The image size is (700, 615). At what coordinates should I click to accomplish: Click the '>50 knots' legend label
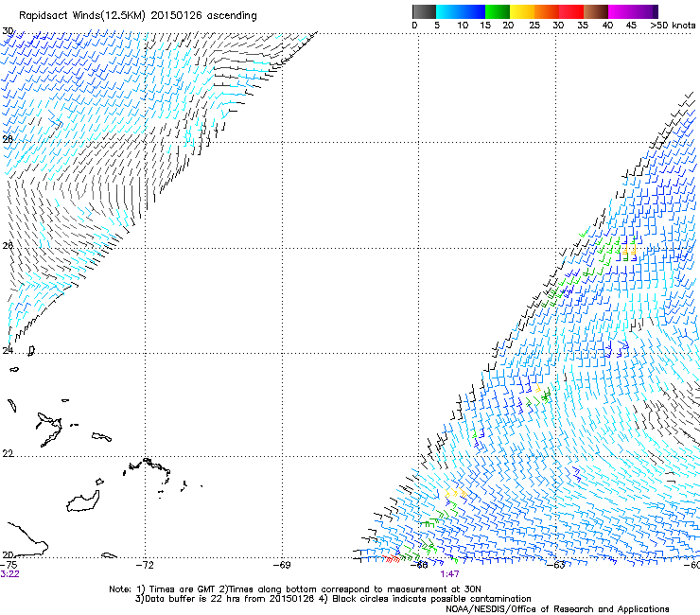(x=673, y=26)
